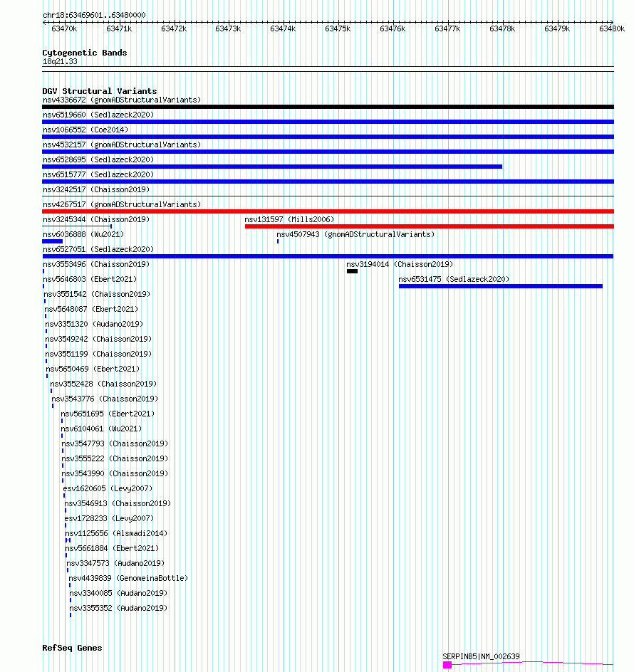Select the red nsv131597 variant bar
This screenshot has height=672, width=634.
[430, 226]
